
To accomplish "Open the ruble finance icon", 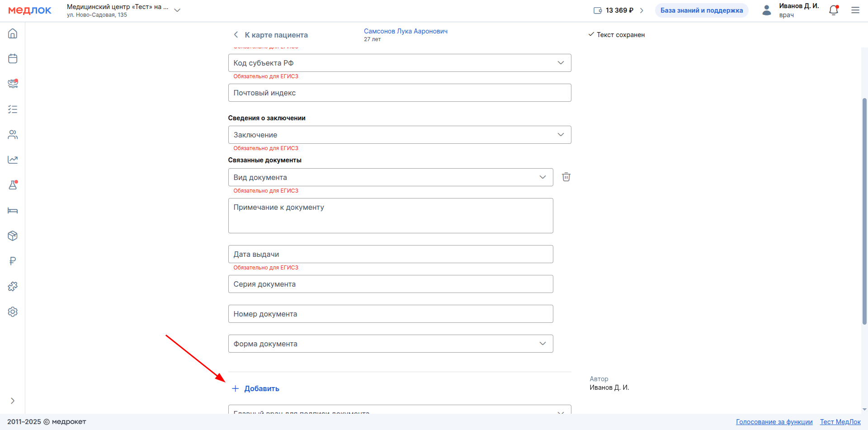I will click(13, 261).
